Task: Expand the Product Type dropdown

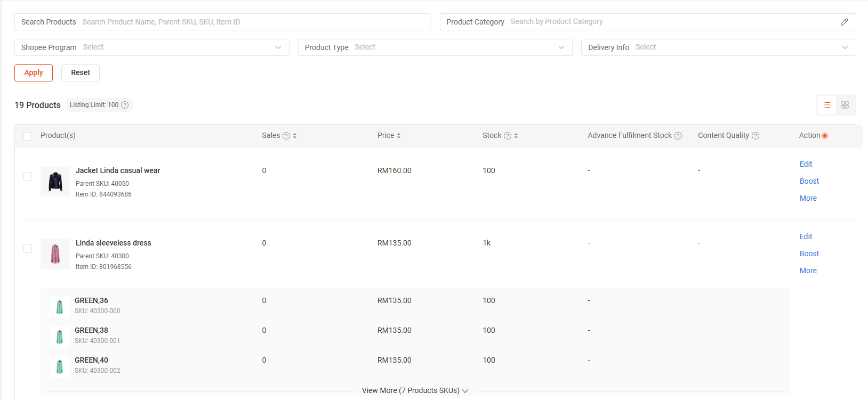Action: pos(435,47)
